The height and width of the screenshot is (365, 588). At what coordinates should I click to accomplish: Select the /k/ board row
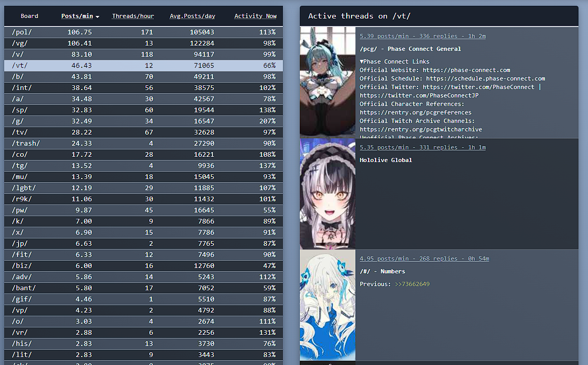click(x=144, y=221)
